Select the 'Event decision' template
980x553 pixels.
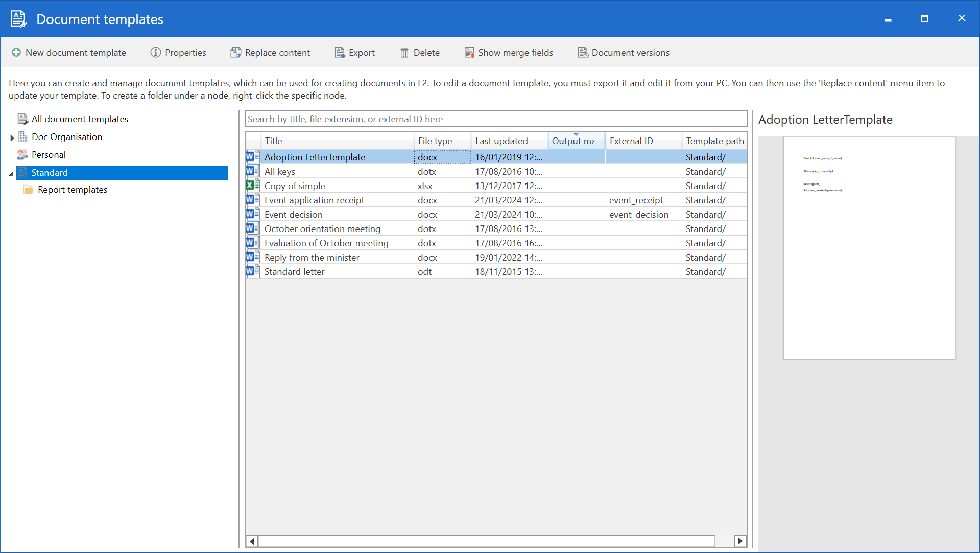pyautogui.click(x=496, y=214)
